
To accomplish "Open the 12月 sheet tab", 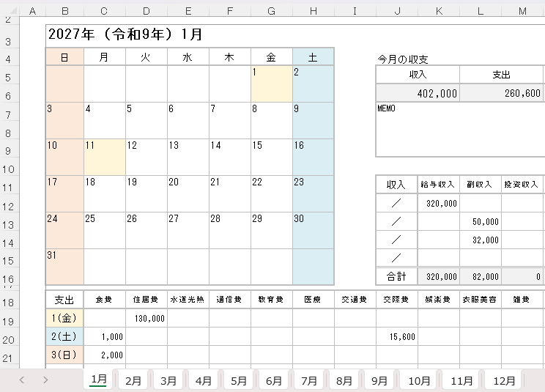I will (504, 380).
